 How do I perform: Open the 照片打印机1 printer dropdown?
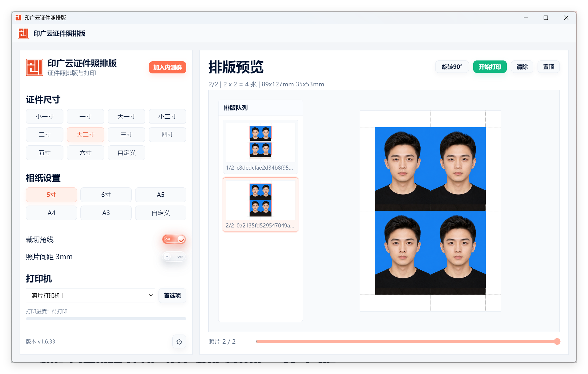click(x=91, y=296)
